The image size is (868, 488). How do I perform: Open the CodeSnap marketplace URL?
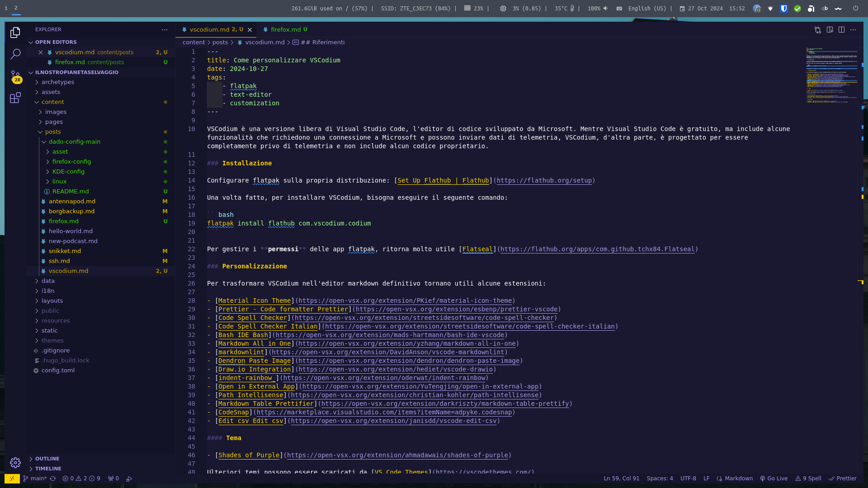(x=384, y=413)
